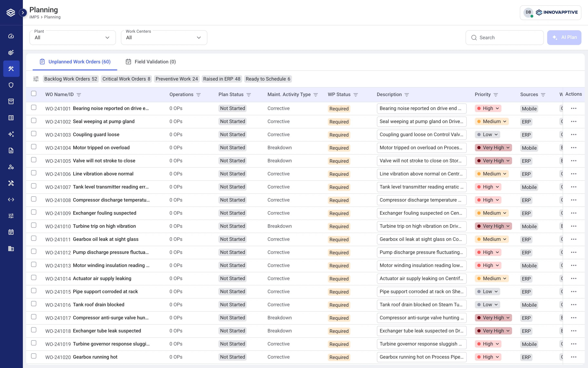Open the dashboard gauge icon in sidebar
Viewport: 588px width, 368px height.
tap(11, 36)
